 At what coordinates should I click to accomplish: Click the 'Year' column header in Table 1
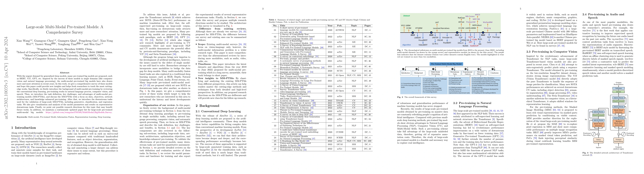click(330, 26)
